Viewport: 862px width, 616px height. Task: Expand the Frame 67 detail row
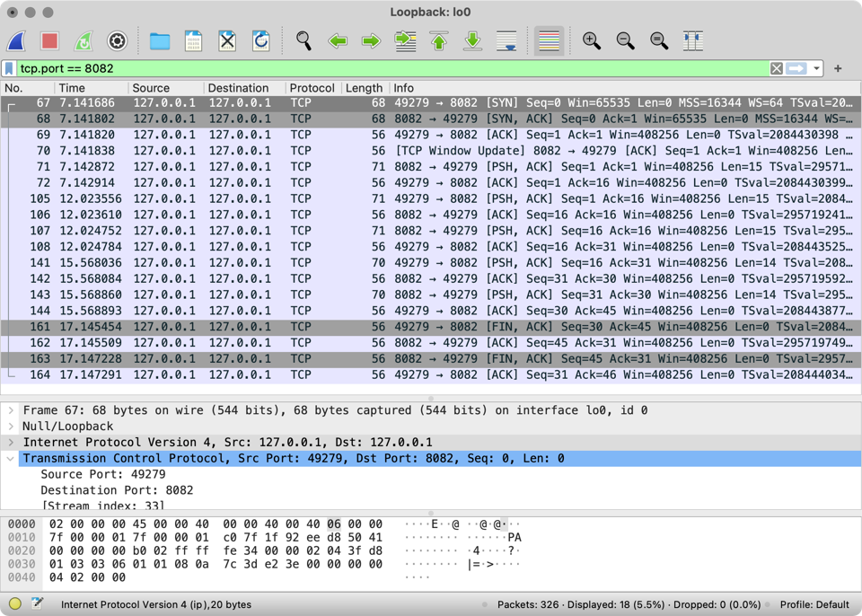11,410
